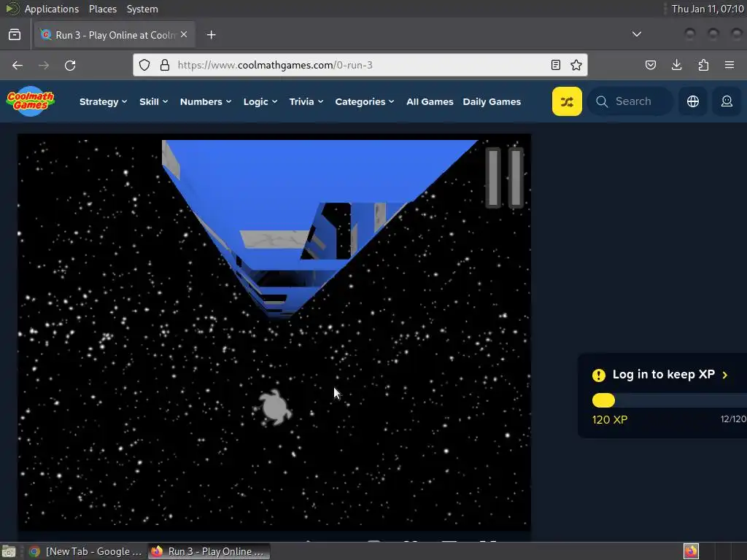This screenshot has height=560, width=747.
Task: Click the yellow alert icon beside Log in
Action: point(599,376)
